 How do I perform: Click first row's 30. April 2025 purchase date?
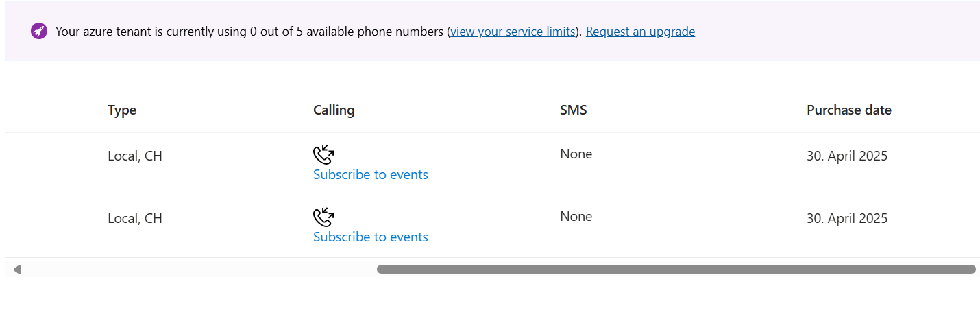click(x=847, y=156)
